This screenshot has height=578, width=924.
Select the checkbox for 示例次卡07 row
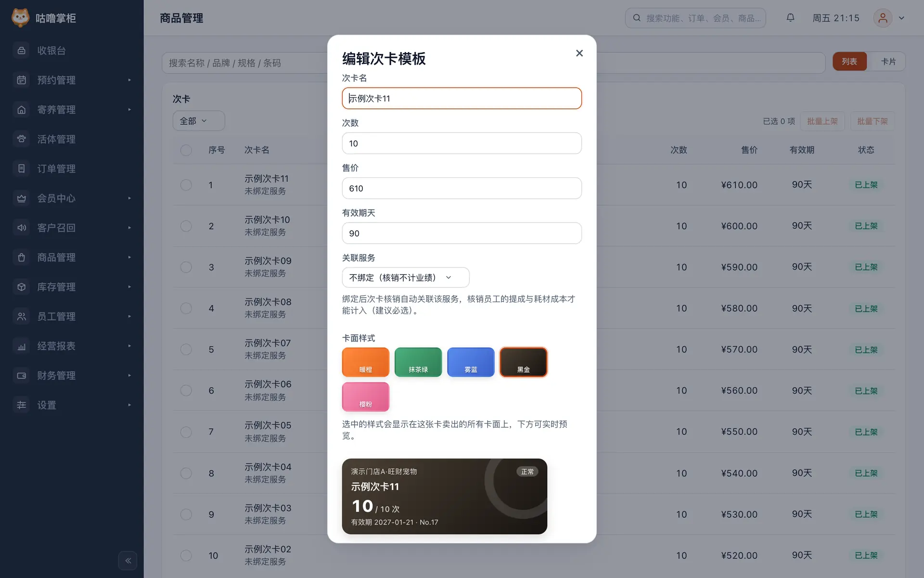(186, 350)
